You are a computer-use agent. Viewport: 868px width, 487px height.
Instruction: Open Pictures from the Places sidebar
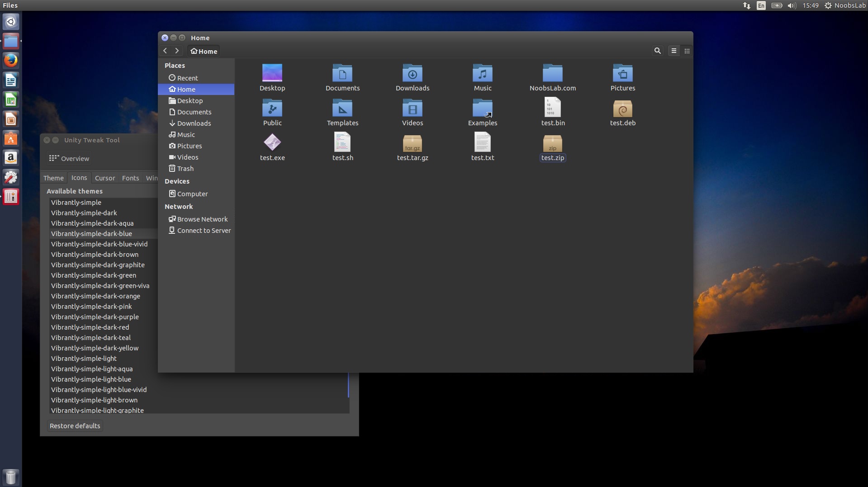pos(196,146)
